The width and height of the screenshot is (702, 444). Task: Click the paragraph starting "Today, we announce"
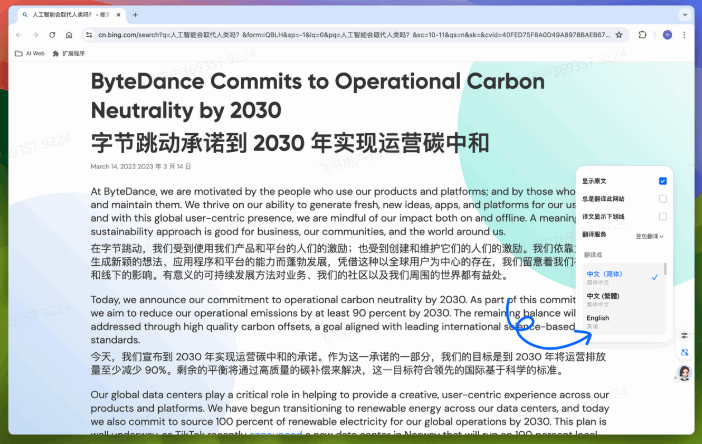[x=334, y=320]
